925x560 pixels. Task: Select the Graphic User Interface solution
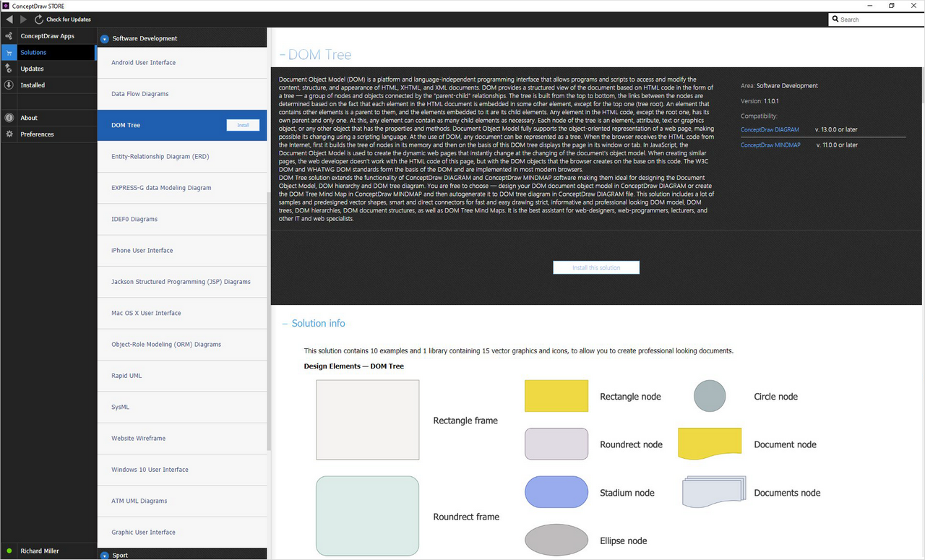[x=182, y=533]
